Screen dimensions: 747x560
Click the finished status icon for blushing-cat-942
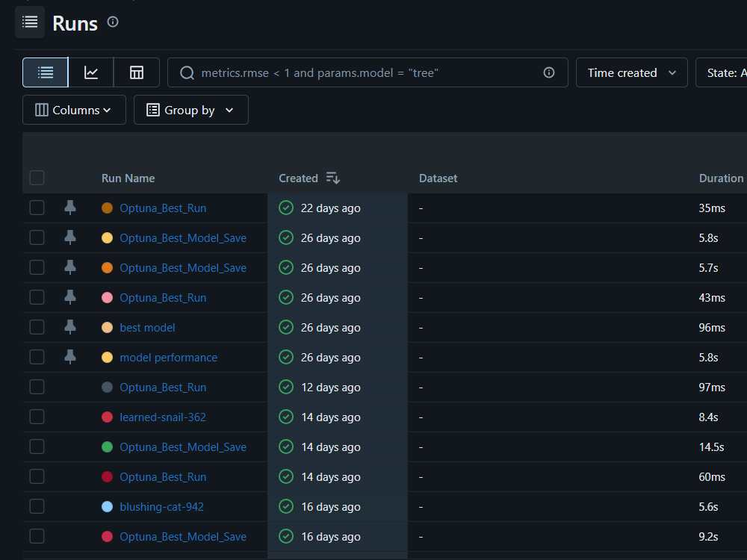(286, 506)
